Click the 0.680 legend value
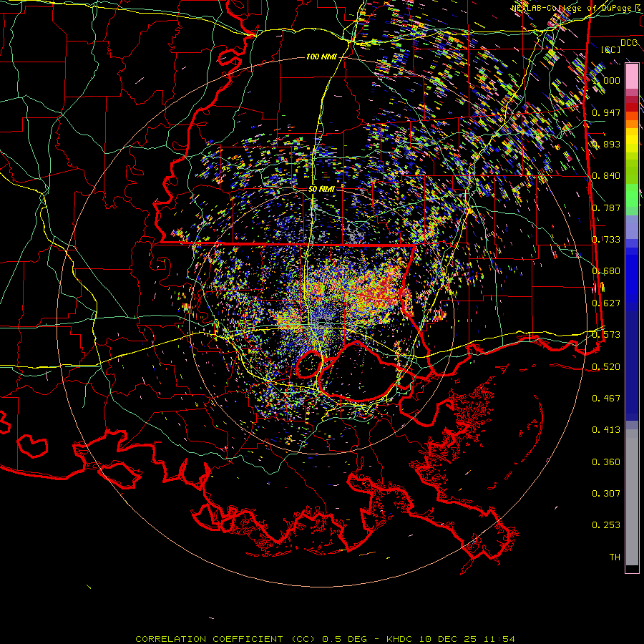 click(x=606, y=271)
